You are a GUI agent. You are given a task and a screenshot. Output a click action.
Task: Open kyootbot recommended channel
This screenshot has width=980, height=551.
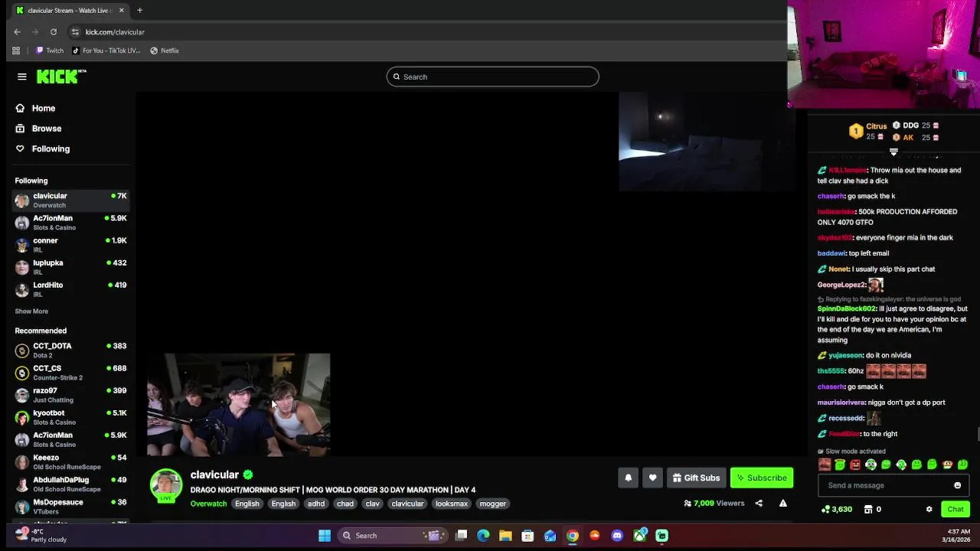coord(70,416)
